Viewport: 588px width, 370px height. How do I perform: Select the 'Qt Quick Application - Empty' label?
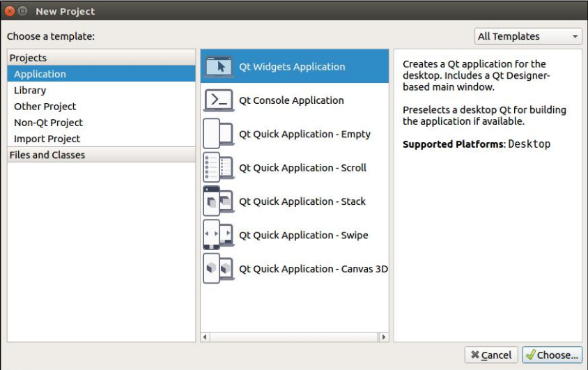tap(305, 134)
